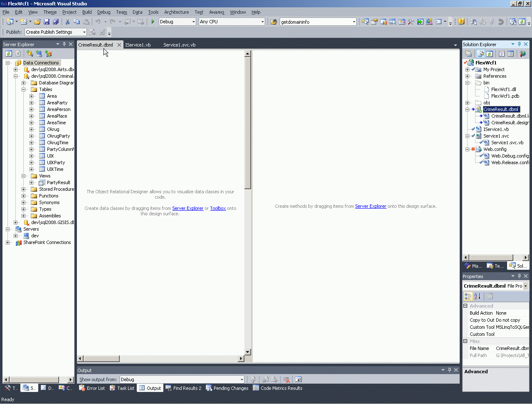Click the Connect to Server icon
The height and width of the screenshot is (404, 532).
coord(39,54)
